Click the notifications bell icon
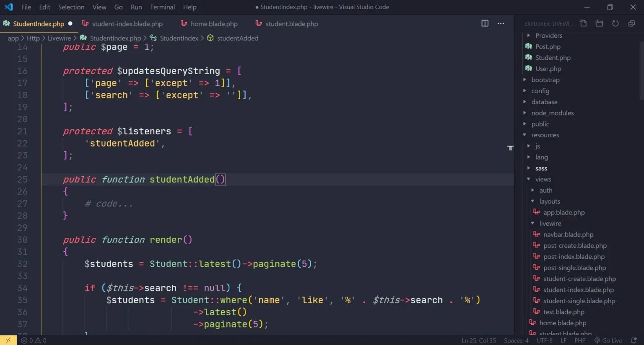644x345 pixels. (x=634, y=340)
